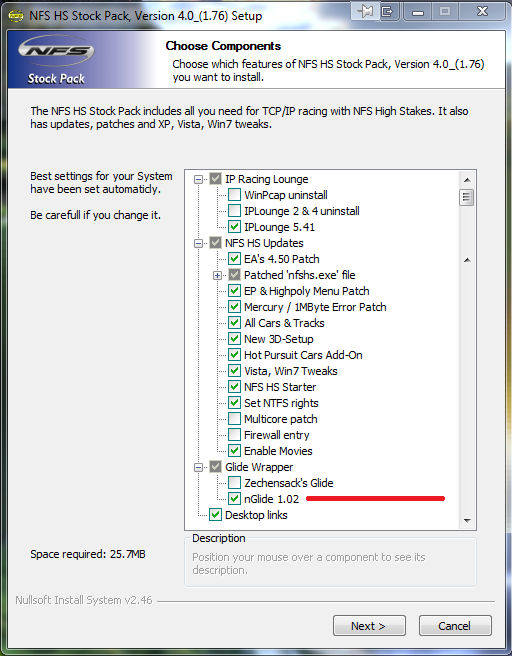The height and width of the screenshot is (656, 512).
Task: Enable the Multicore patch checkbox
Action: tap(234, 419)
